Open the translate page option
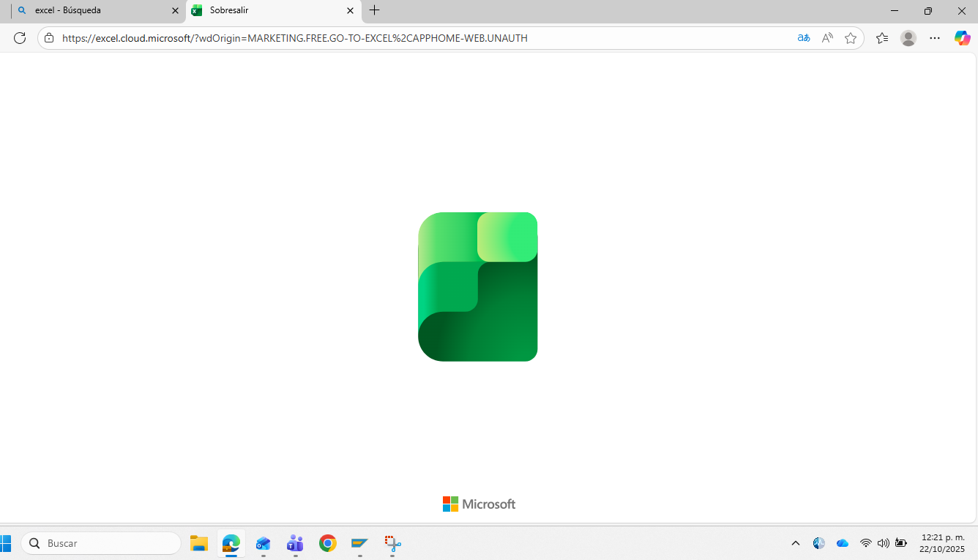 point(804,38)
